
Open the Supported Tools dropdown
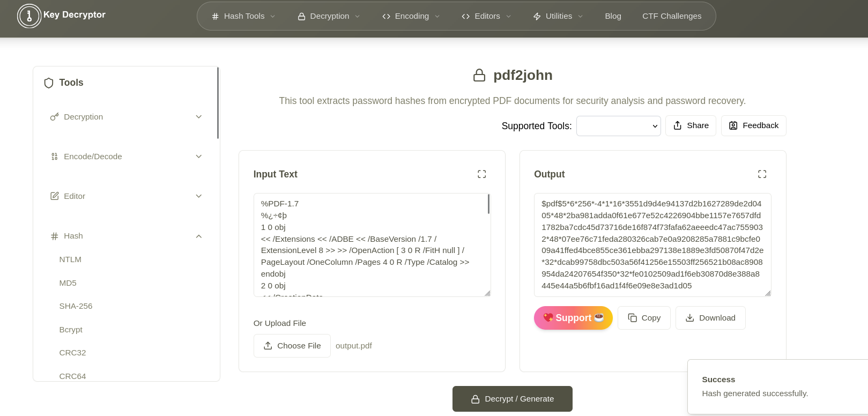pos(618,125)
